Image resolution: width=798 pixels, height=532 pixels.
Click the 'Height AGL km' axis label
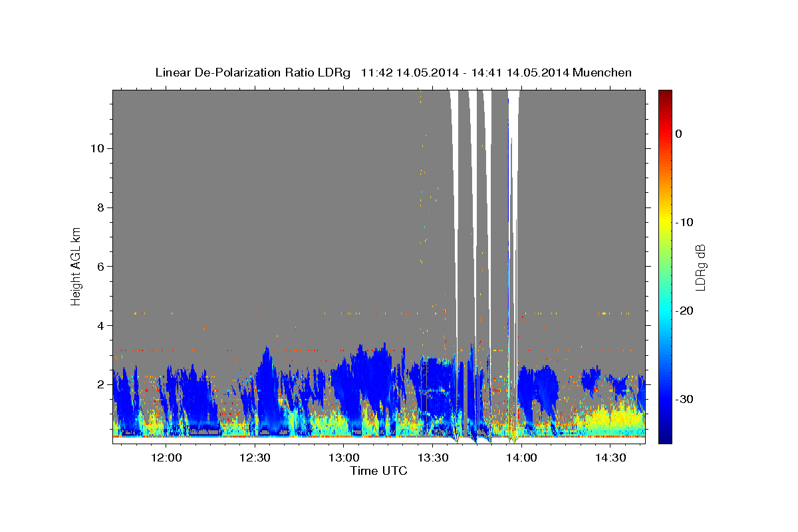click(x=76, y=266)
